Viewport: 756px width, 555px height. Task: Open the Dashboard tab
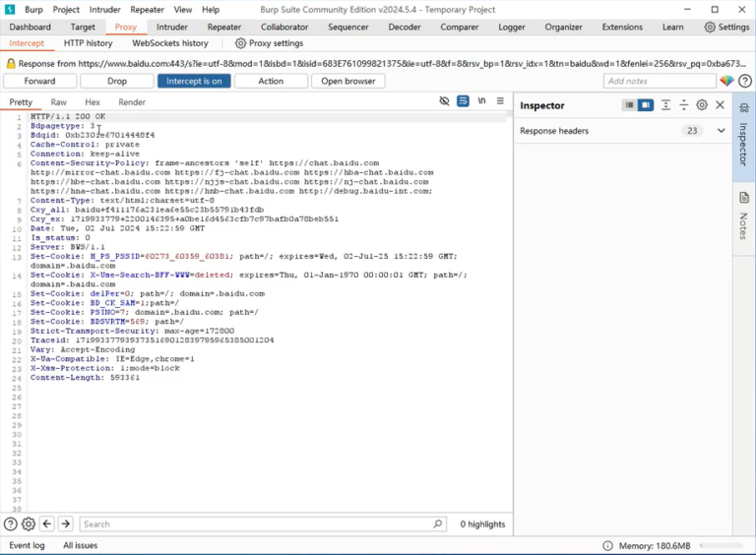(30, 27)
